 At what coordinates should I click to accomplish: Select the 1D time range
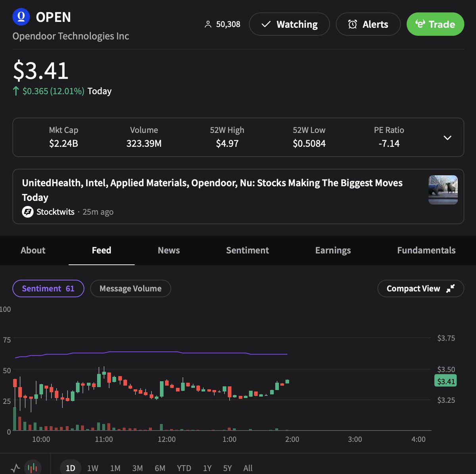point(70,468)
